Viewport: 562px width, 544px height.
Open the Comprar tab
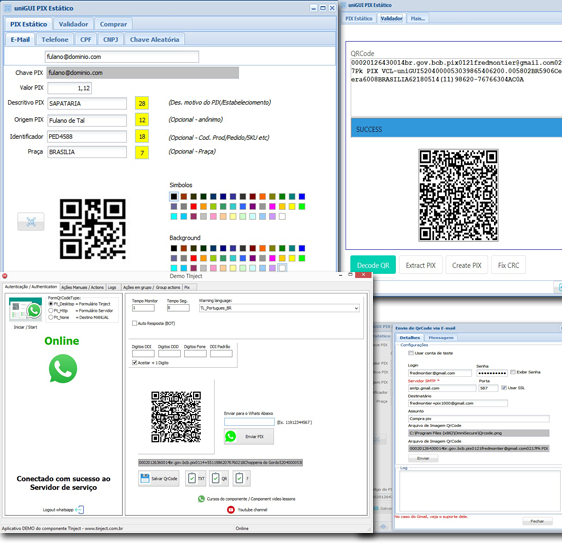pyautogui.click(x=113, y=24)
